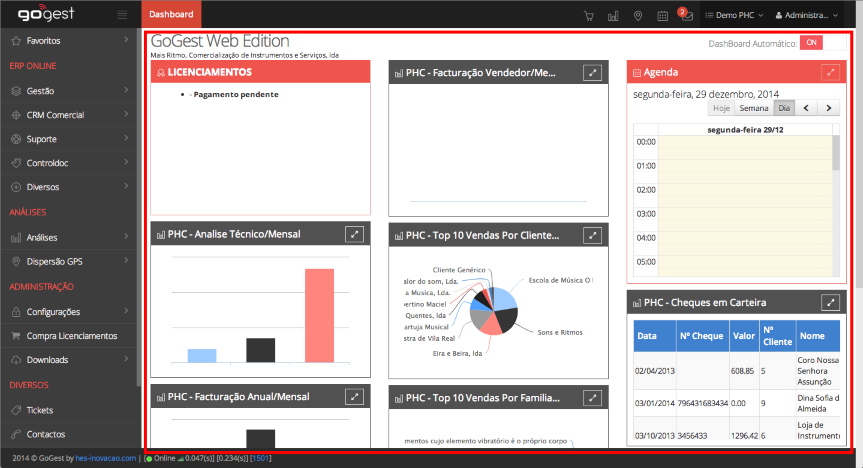Click the CRM Comercial icon in sidebar
863x468 pixels.
(x=16, y=115)
